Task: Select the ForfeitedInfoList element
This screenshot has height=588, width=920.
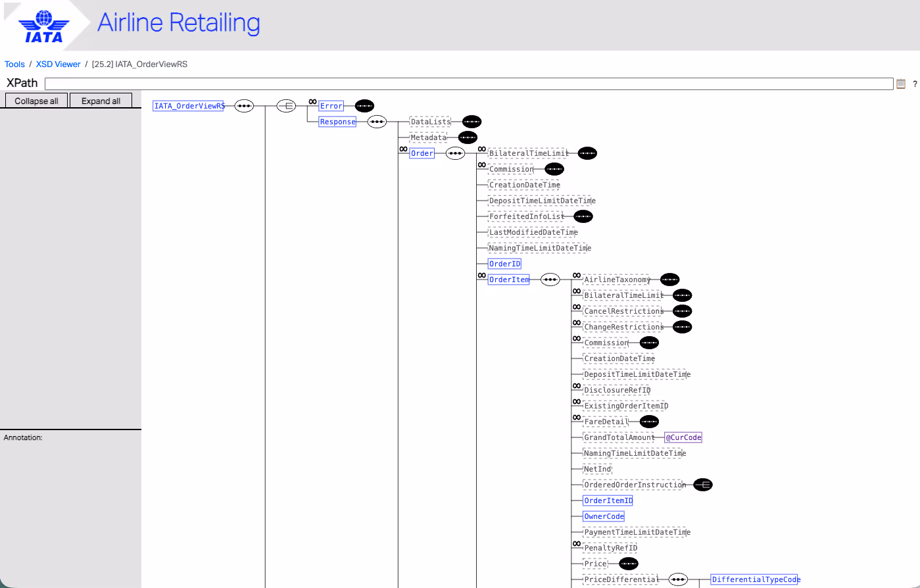Action: 526,216
